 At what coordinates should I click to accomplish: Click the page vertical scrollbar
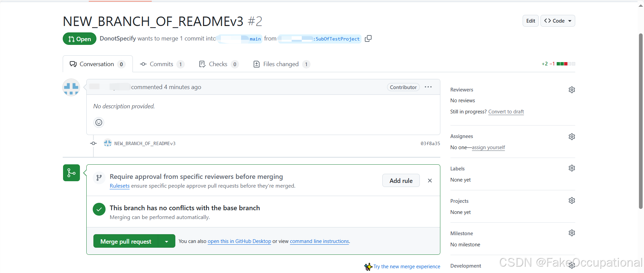pyautogui.click(x=641, y=121)
